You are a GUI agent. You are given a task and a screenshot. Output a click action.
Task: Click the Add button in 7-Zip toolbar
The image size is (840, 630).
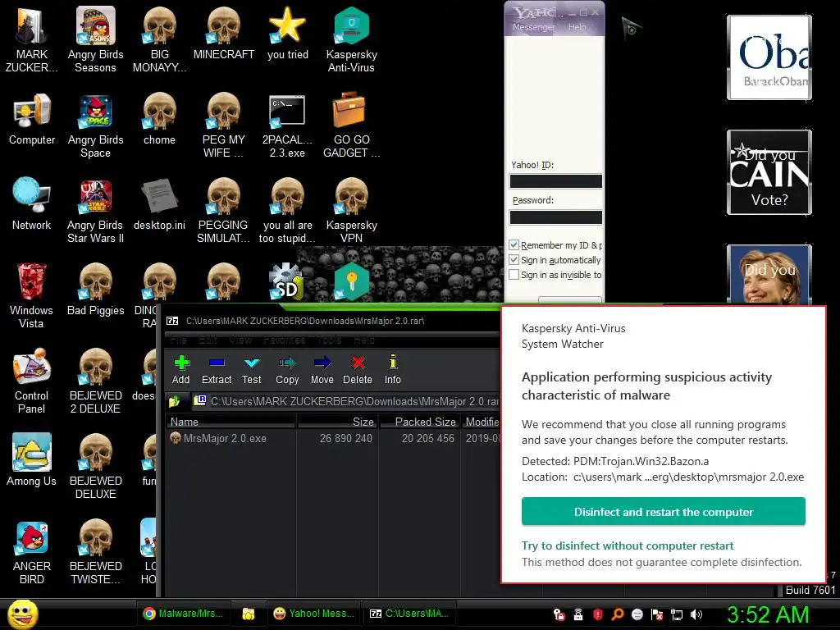pos(181,370)
